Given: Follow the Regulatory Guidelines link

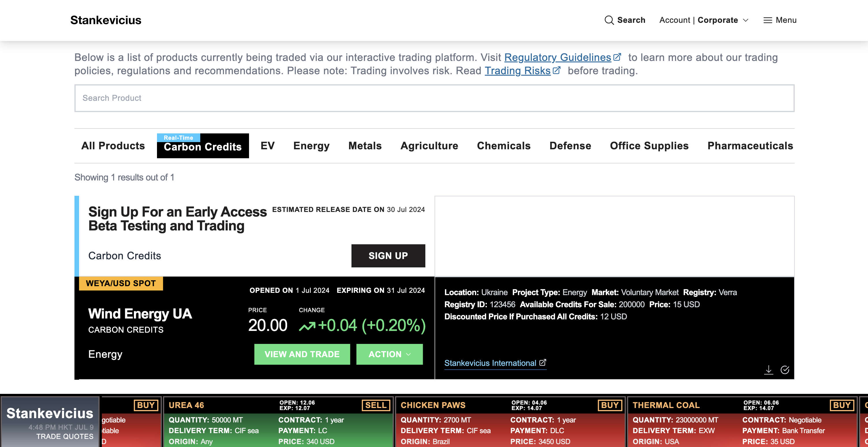Looking at the screenshot, I should click(x=558, y=57).
